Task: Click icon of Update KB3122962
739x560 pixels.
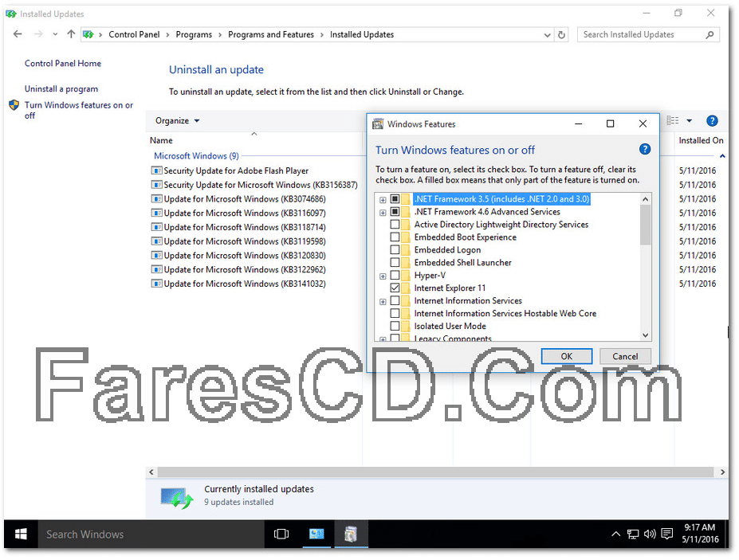Action: [156, 269]
